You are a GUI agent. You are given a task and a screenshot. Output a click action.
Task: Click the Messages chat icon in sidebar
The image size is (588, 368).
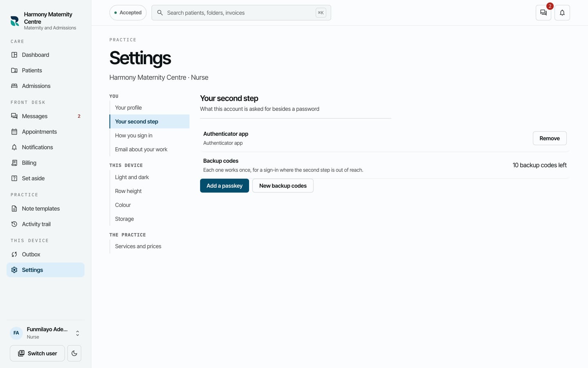click(14, 116)
